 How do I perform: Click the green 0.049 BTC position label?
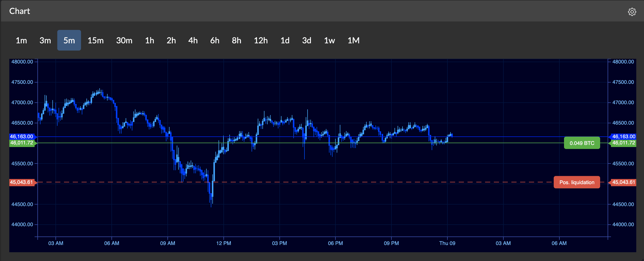click(x=582, y=143)
